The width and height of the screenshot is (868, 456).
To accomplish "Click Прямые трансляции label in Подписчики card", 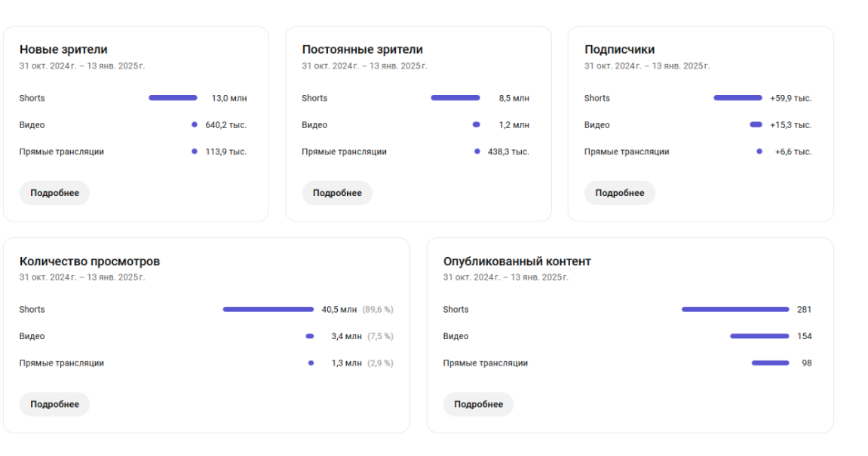I will tap(627, 151).
